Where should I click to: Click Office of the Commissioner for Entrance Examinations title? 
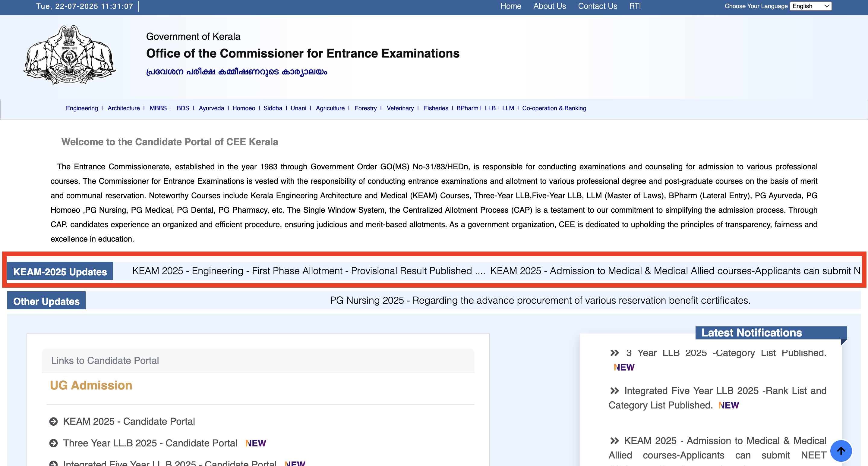(303, 53)
